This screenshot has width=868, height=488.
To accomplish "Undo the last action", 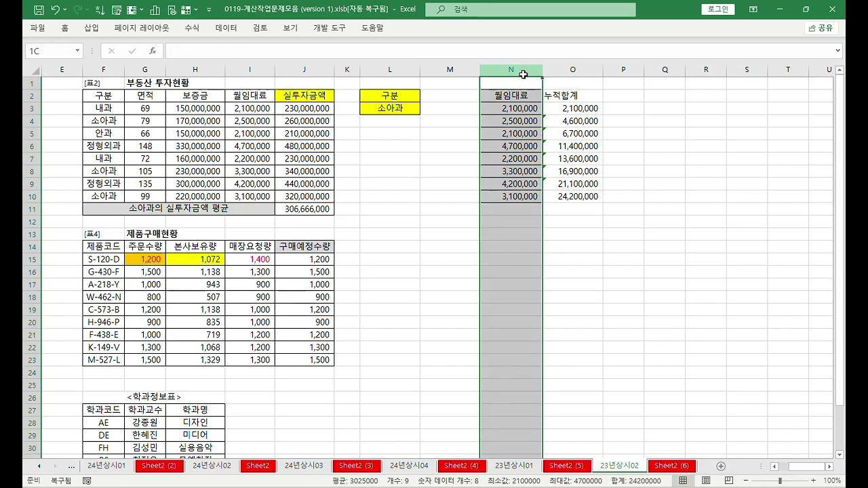I will (55, 9).
